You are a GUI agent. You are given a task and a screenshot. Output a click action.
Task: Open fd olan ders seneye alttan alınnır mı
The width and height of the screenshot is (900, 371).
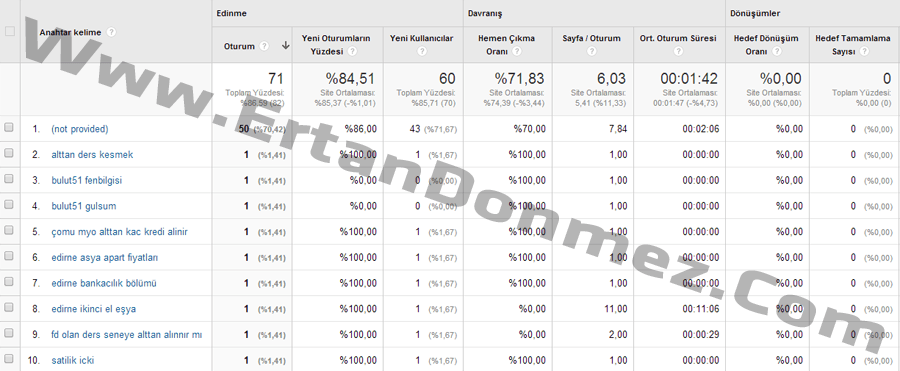(126, 335)
